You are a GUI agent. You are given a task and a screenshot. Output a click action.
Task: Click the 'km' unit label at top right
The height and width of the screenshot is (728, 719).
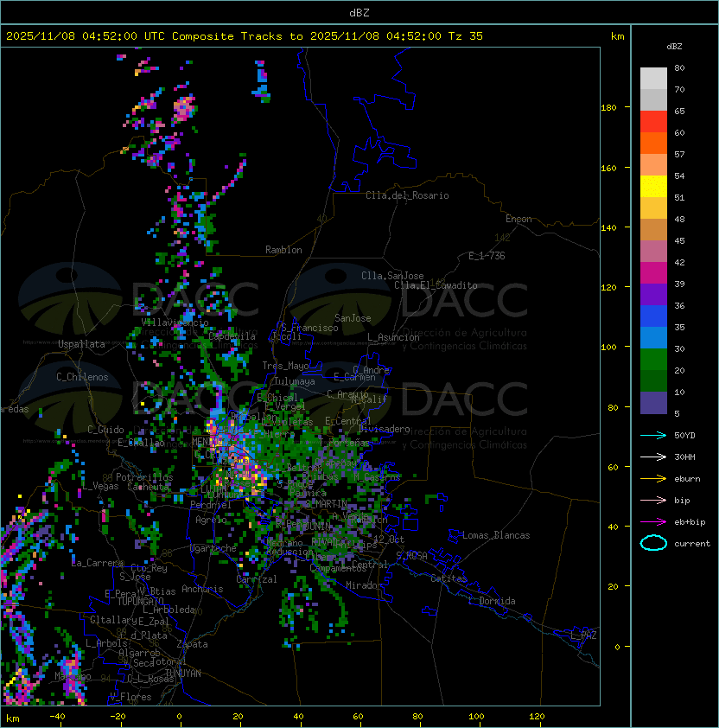[617, 36]
